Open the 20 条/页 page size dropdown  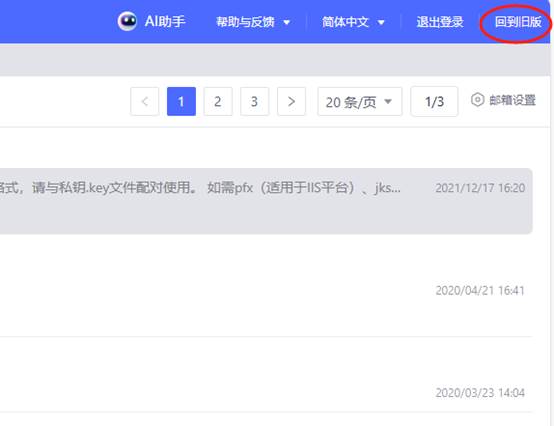[360, 102]
